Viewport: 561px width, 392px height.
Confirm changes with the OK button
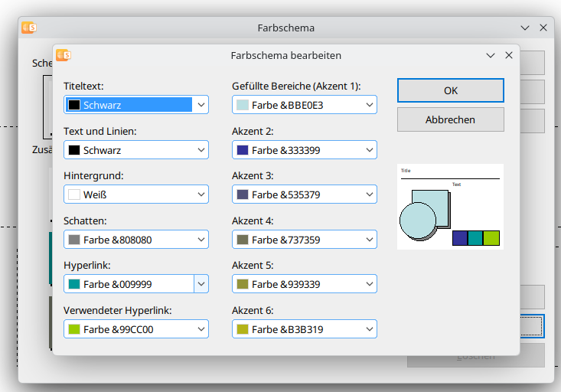[x=450, y=90]
